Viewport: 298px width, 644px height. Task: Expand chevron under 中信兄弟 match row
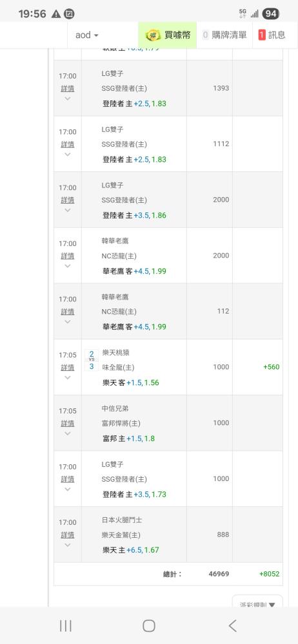pos(68,433)
